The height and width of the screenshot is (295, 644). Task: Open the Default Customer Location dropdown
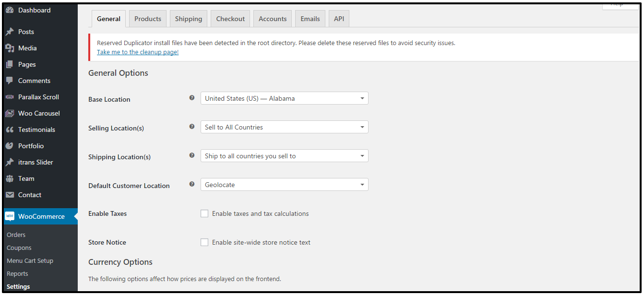pos(285,185)
